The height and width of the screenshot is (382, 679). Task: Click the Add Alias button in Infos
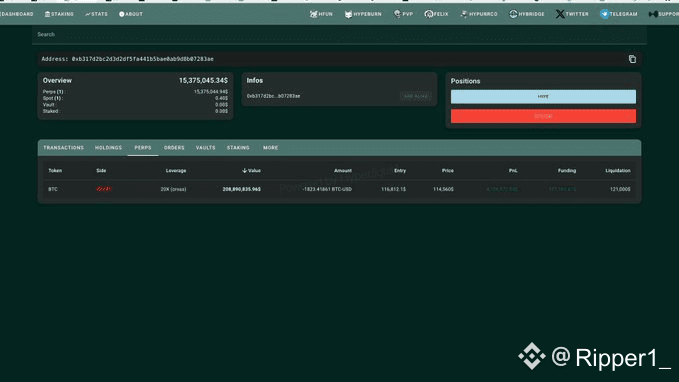tap(415, 96)
